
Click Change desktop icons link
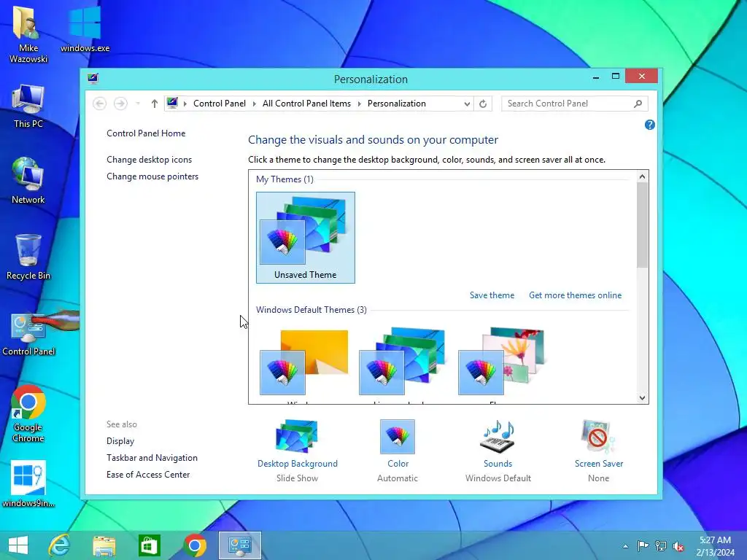(x=149, y=160)
